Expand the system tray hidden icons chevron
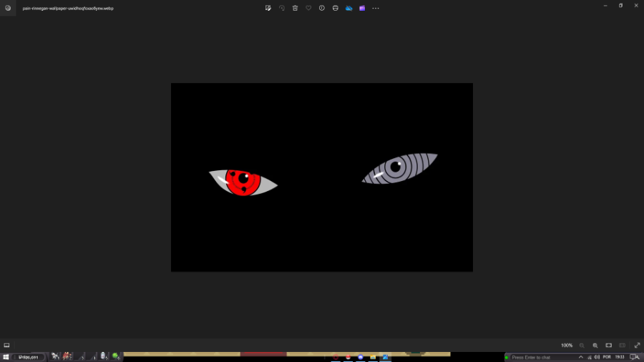644x362 pixels. pos(580,356)
